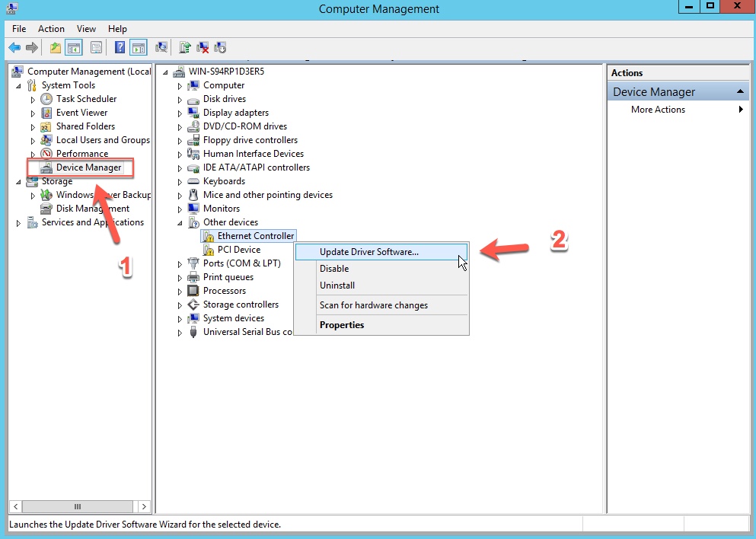Click the PCI Device warning icon

pyautogui.click(x=209, y=250)
